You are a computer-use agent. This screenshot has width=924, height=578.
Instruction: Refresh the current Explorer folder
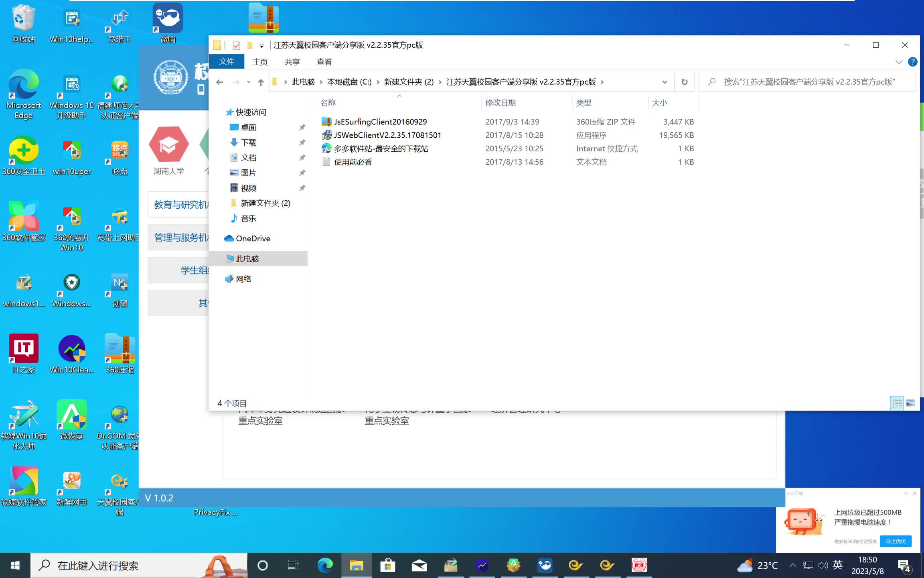685,82
